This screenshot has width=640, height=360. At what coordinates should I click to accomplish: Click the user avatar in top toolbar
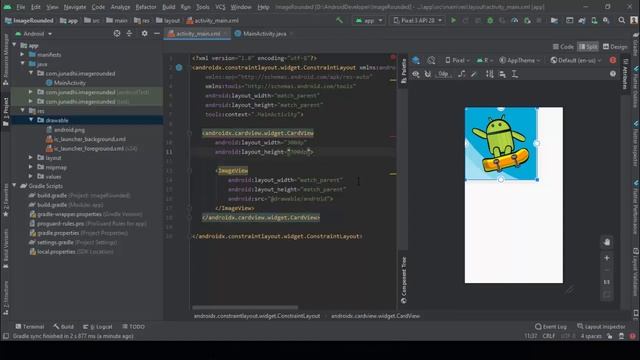pyautogui.click(x=634, y=20)
